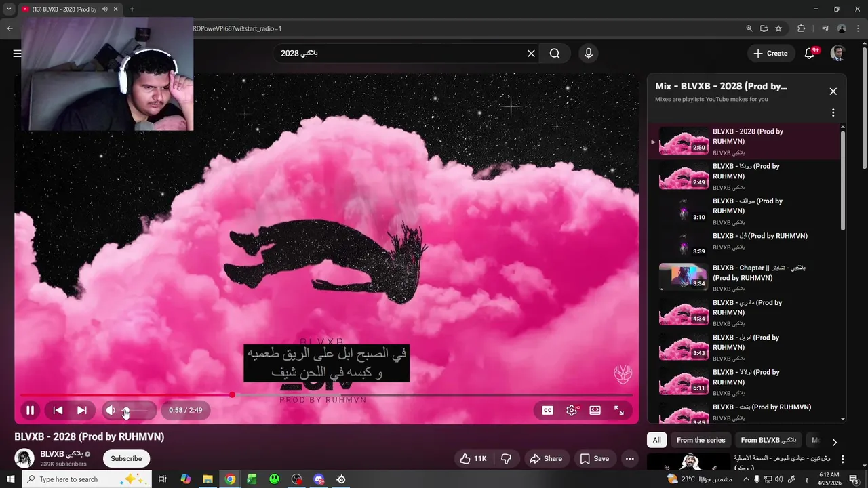Like the video with 11K likes
Image resolution: width=868 pixels, height=488 pixels.
473,458
